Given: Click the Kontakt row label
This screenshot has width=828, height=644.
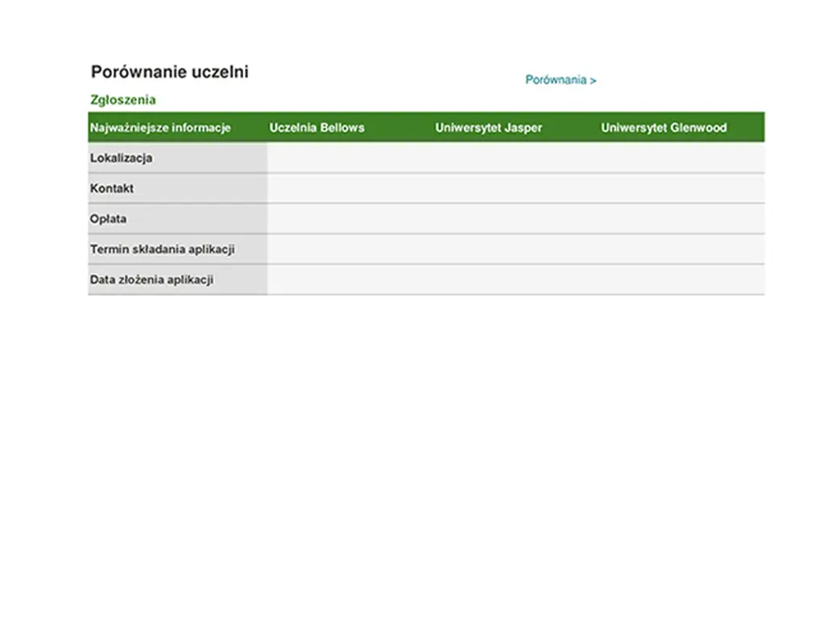Looking at the screenshot, I should [x=112, y=189].
